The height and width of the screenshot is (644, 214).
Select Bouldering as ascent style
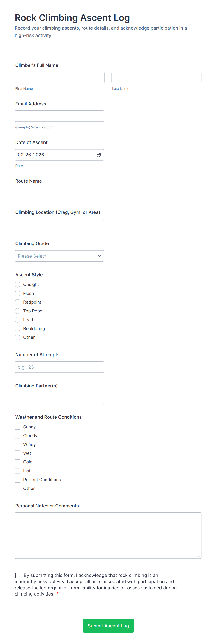tap(17, 328)
